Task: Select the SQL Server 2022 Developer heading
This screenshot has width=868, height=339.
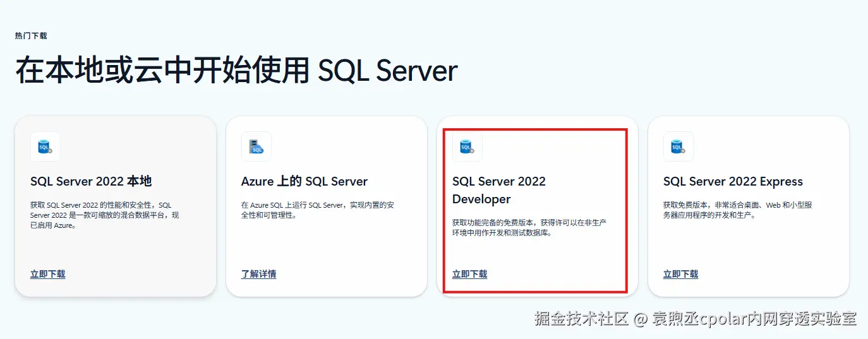Action: pyautogui.click(x=499, y=191)
